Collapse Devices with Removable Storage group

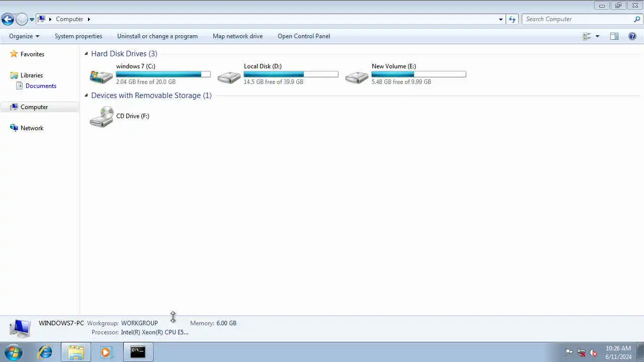[x=86, y=96]
